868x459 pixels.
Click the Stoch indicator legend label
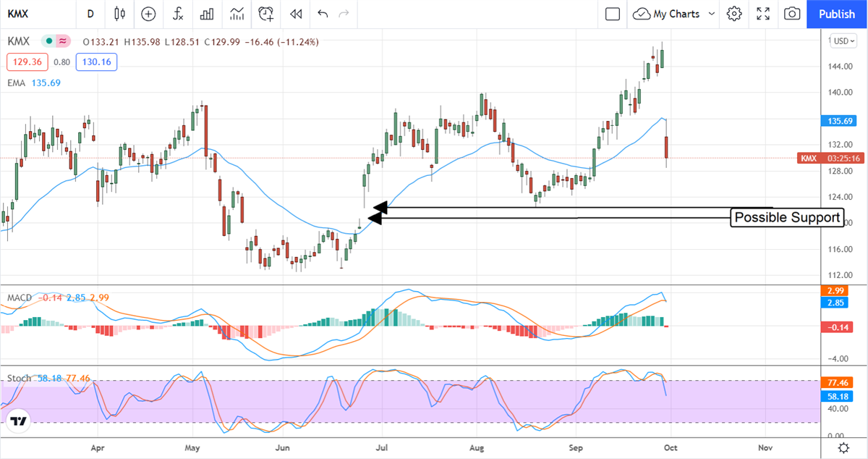19,378
